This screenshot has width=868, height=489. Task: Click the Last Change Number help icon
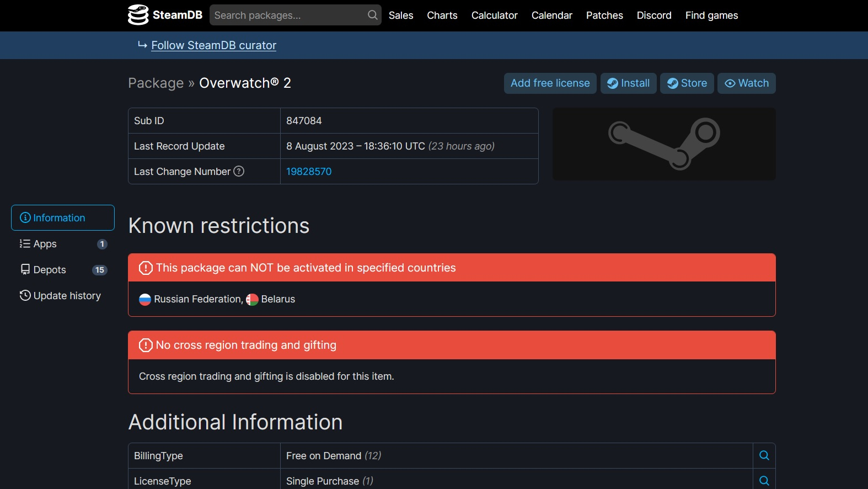(239, 171)
